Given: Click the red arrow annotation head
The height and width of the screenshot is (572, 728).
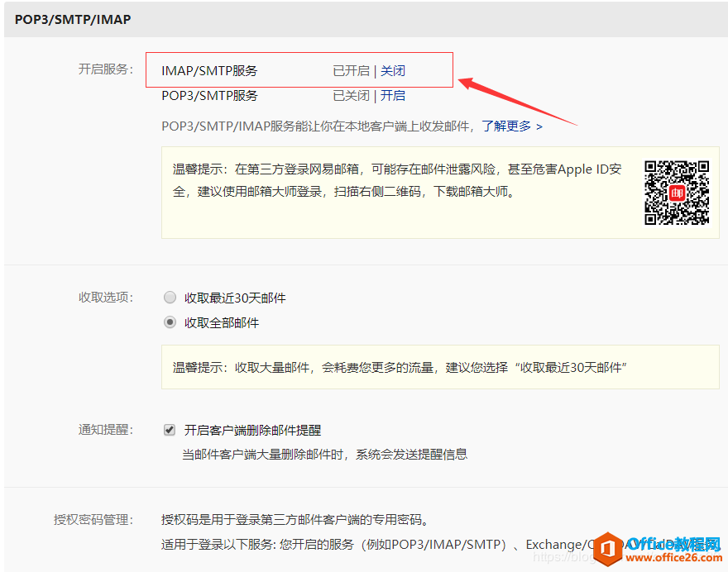Looking at the screenshot, I should click(467, 83).
